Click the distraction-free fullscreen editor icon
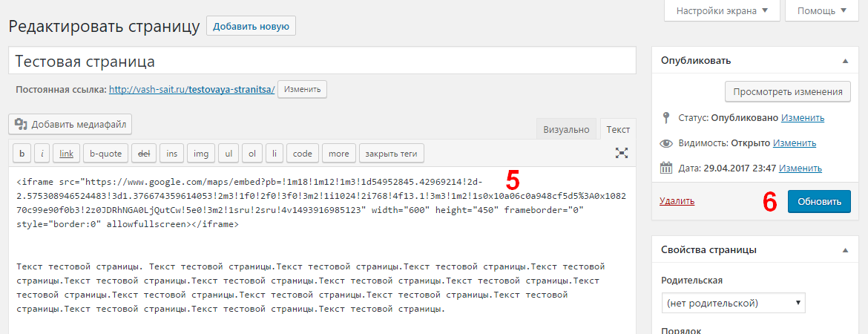868x334 pixels. (x=622, y=154)
